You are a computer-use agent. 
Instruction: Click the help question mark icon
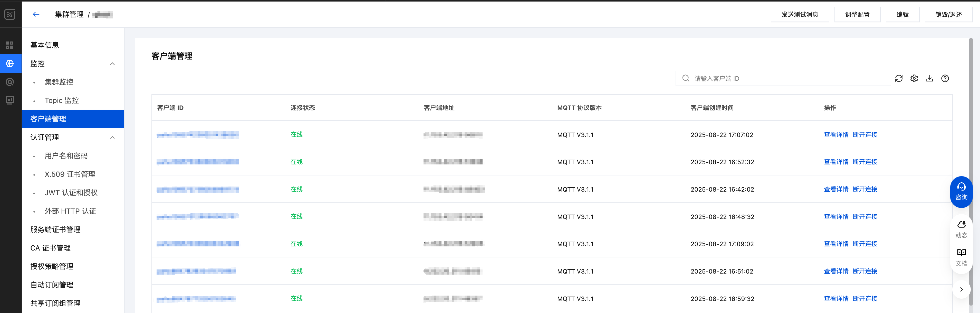[x=945, y=78]
